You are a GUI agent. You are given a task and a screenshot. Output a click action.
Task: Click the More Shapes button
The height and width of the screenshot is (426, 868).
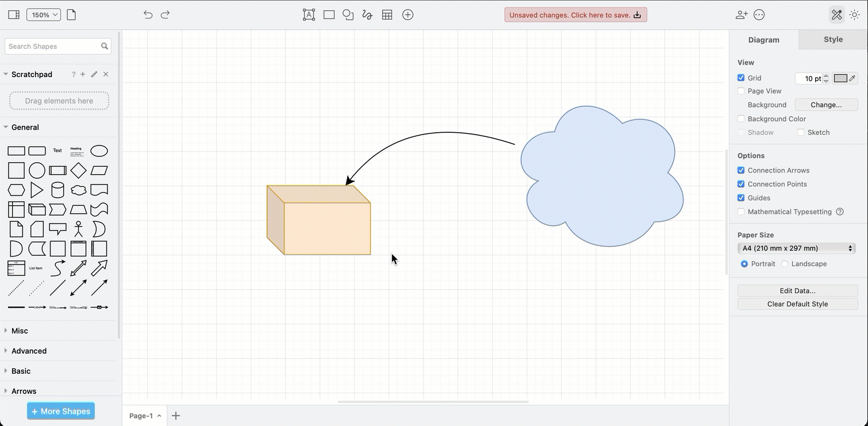[60, 410]
